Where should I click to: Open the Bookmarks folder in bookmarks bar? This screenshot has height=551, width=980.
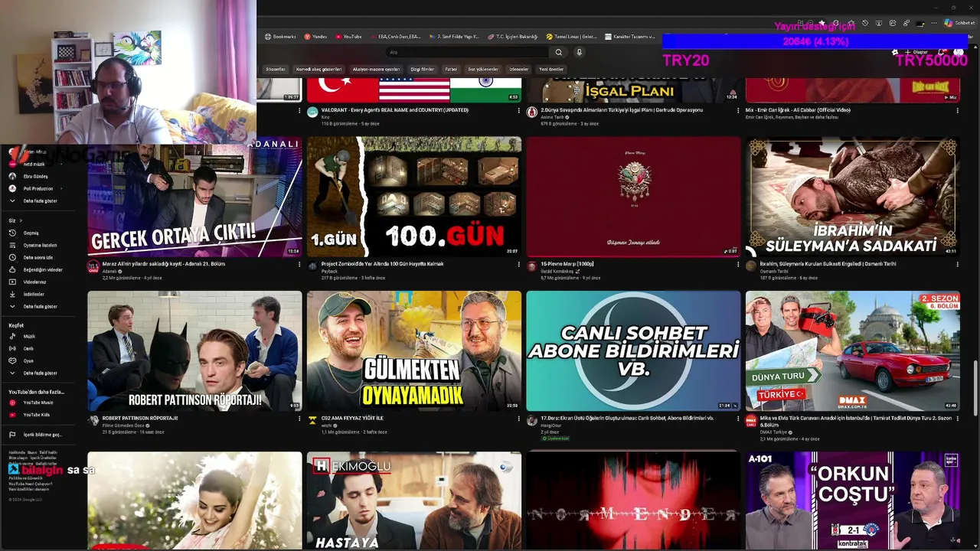(x=280, y=37)
